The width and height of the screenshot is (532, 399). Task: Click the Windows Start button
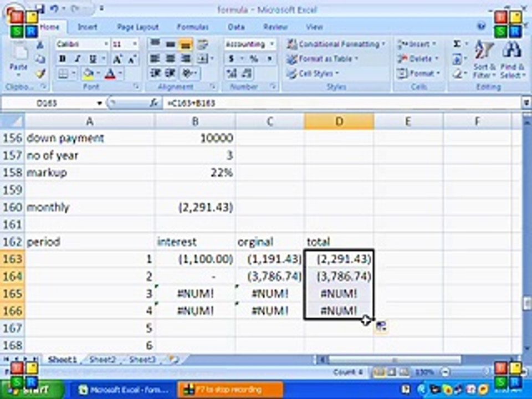click(32, 390)
